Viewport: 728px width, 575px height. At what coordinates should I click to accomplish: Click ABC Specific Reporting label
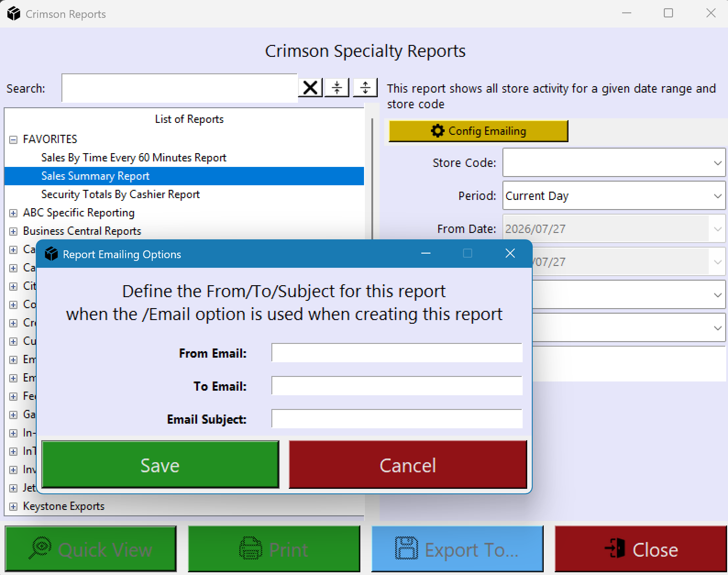(x=79, y=213)
